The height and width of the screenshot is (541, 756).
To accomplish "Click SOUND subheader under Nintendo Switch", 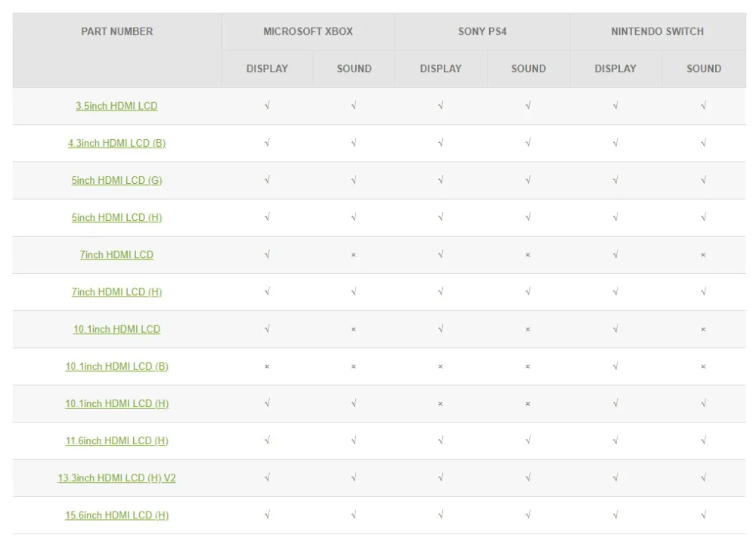I will [704, 69].
